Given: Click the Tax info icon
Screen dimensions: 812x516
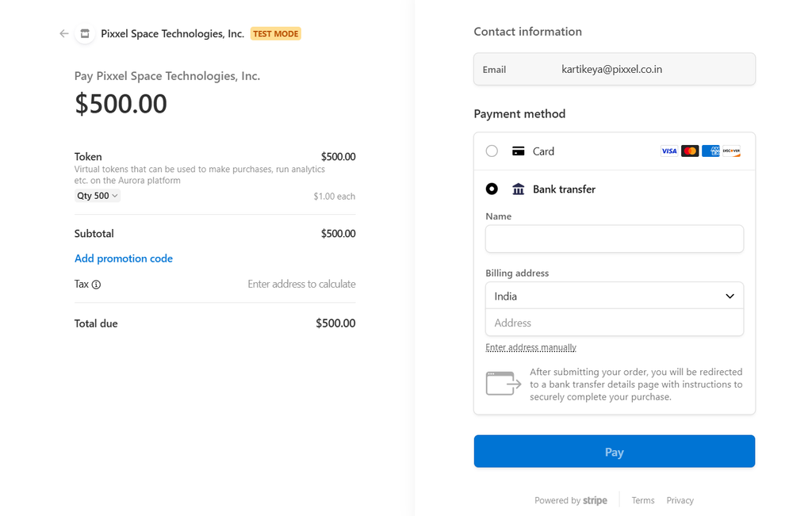Looking at the screenshot, I should 96,285.
